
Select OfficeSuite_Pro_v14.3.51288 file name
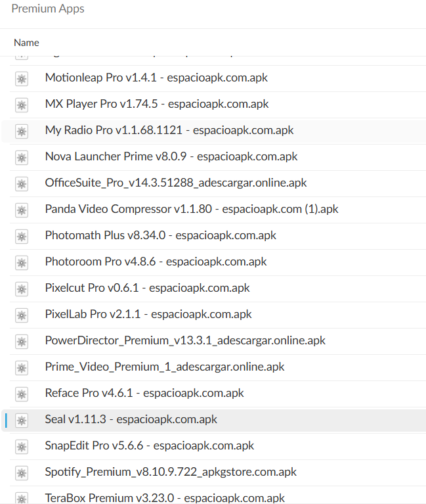(176, 183)
